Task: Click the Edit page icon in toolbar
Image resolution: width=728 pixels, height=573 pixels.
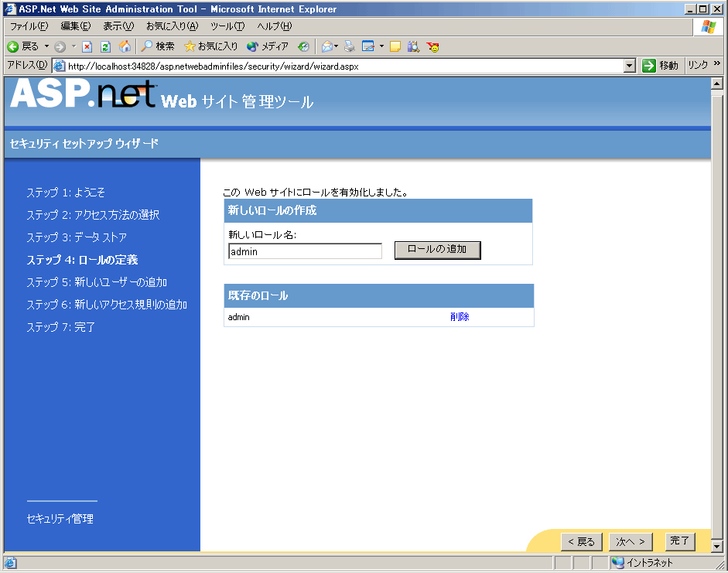Action: tap(368, 46)
